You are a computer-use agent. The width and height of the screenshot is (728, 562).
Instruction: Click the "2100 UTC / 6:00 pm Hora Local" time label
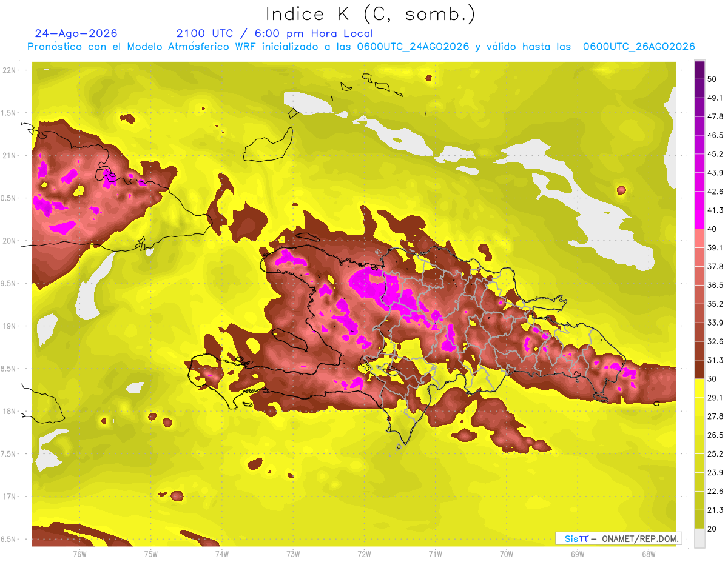[275, 33]
